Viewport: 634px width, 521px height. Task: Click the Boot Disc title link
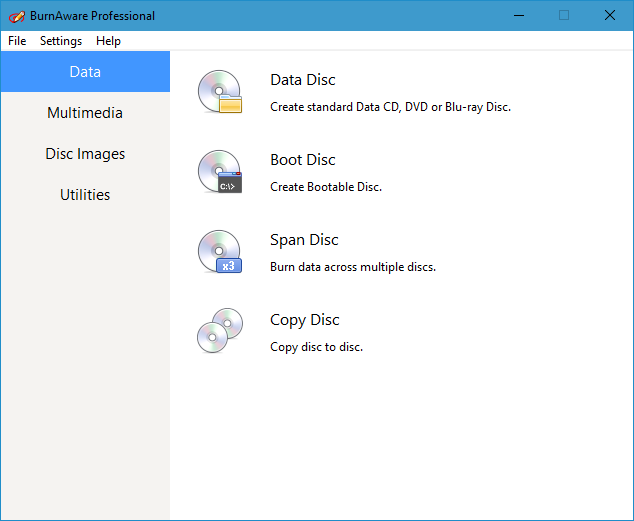tap(303, 160)
